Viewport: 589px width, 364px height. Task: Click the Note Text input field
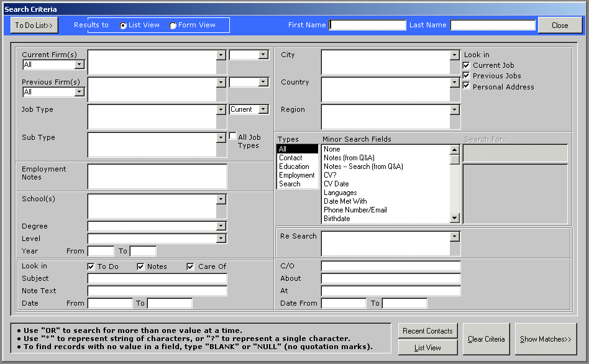(157, 291)
